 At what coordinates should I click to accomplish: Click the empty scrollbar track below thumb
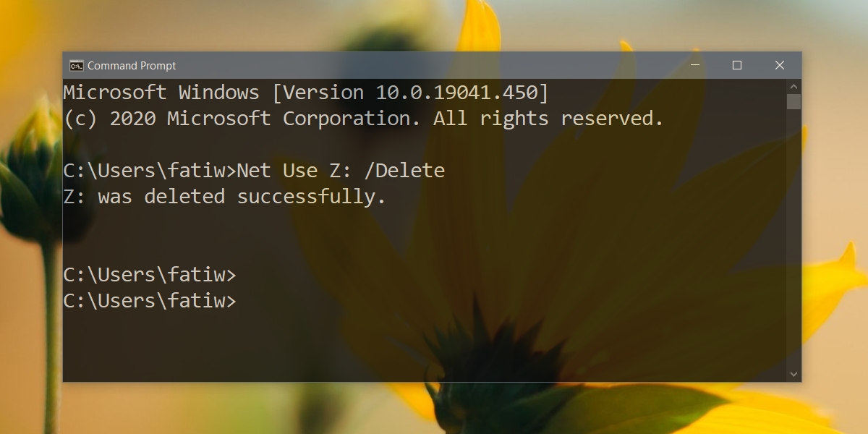[x=793, y=239]
